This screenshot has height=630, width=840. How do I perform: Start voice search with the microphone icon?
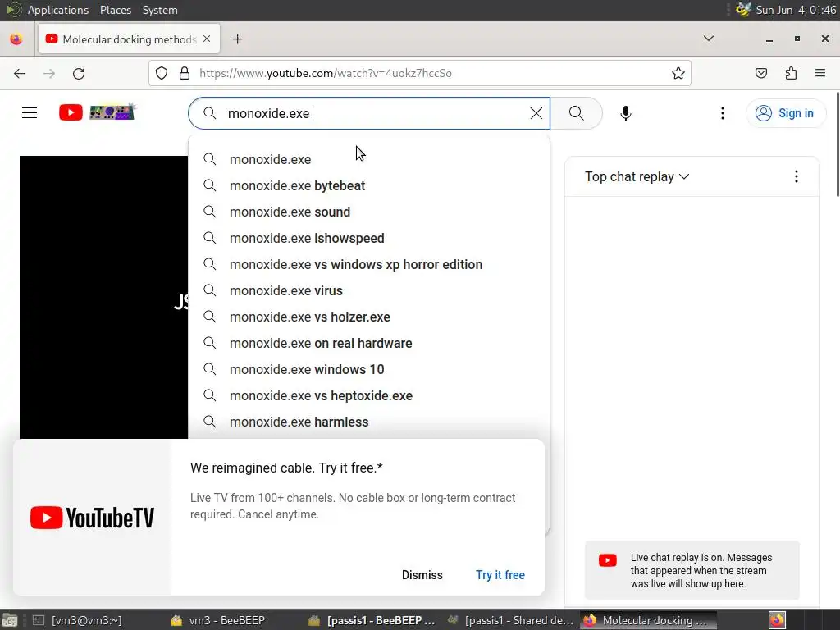pos(625,113)
